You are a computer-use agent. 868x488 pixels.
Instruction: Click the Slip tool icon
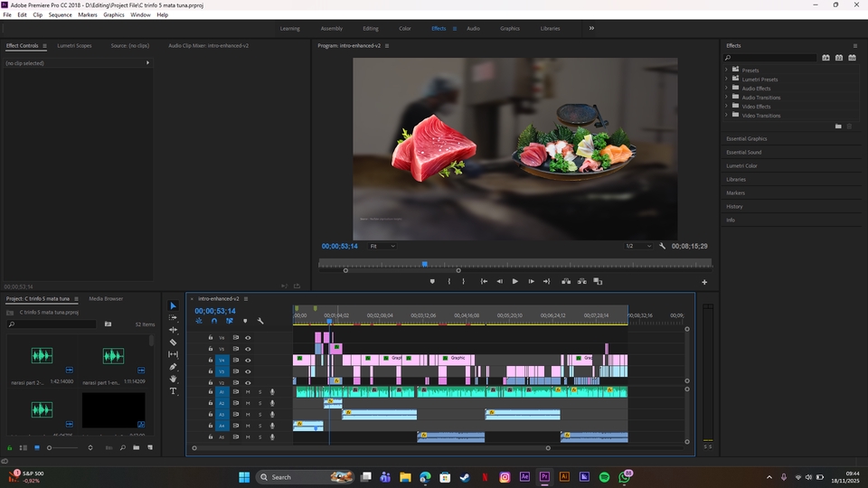174,354
